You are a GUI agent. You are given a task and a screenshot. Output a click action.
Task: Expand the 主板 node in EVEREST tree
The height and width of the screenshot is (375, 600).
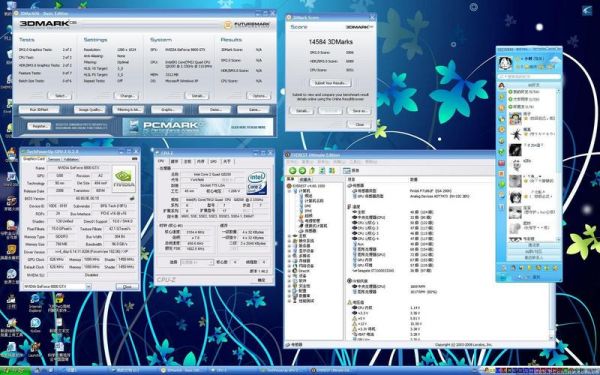click(290, 236)
